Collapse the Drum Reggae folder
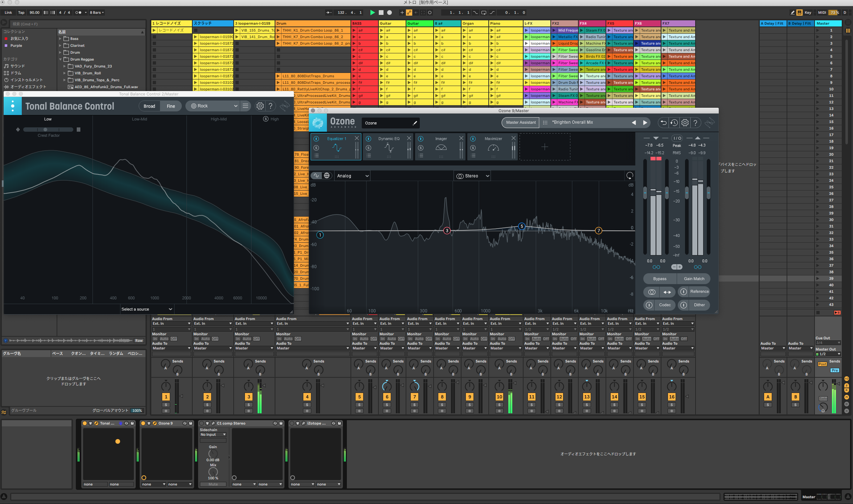Viewport: 853px width, 504px height. pos(60,59)
